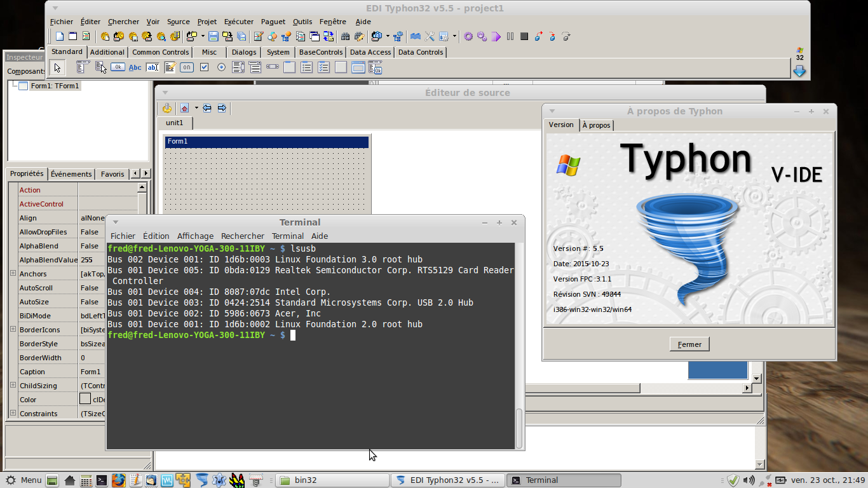Open dropdown arrow after the tools options icon
Viewport: 868px width, 488px height.
pos(454,36)
